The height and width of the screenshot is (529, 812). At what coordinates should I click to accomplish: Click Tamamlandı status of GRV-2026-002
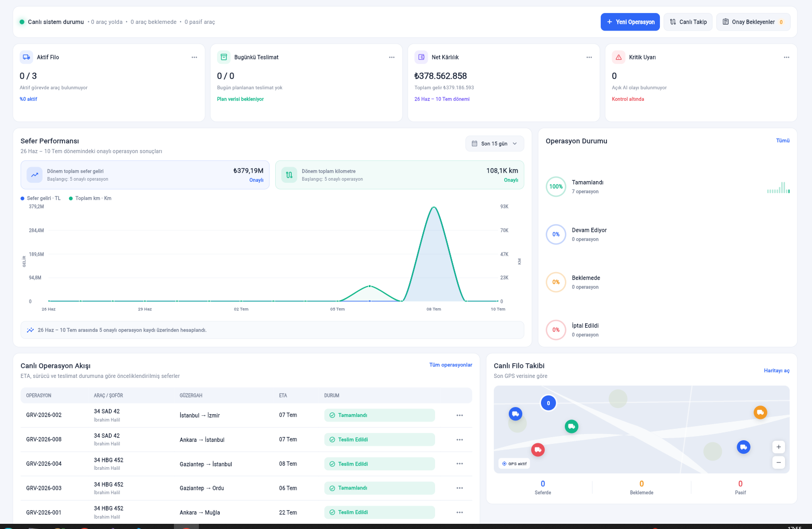[x=380, y=415]
